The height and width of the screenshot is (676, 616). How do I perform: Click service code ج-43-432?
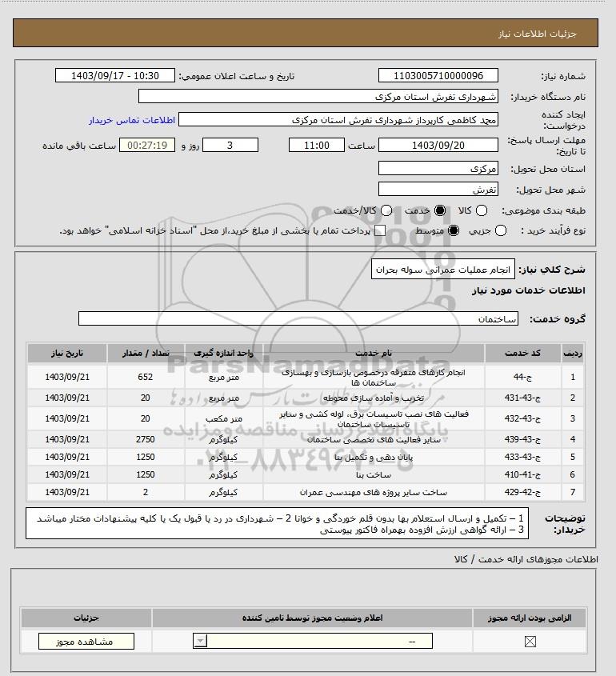tap(522, 418)
